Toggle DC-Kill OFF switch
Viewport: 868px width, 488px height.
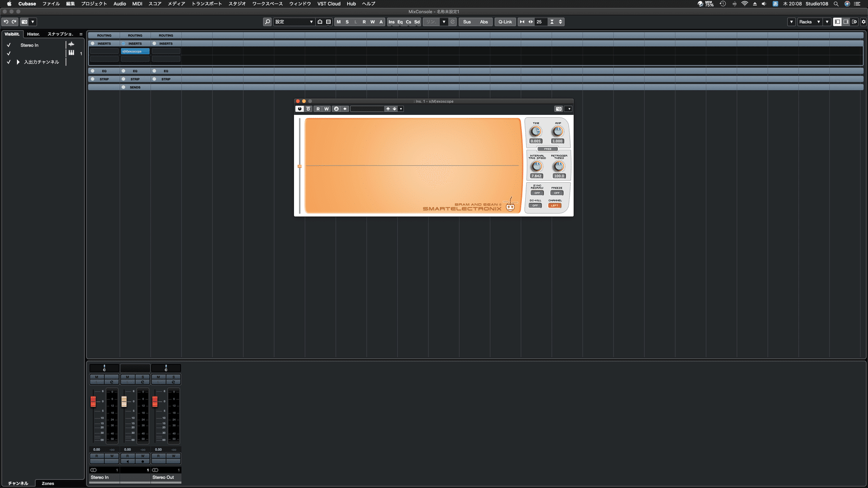click(535, 206)
